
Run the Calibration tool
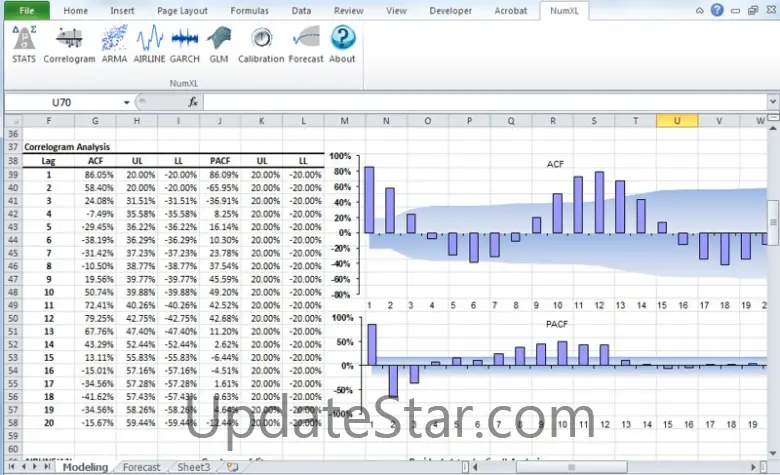(261, 44)
